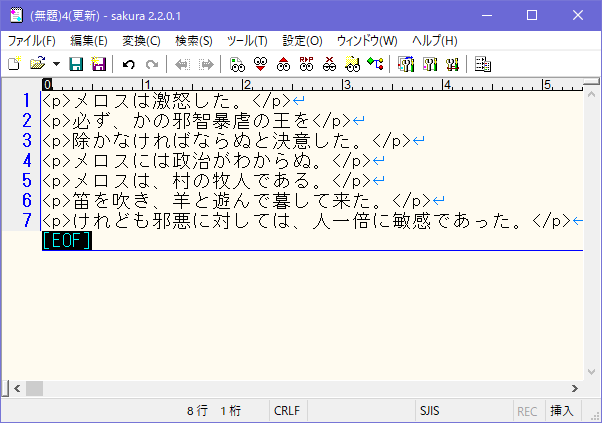Click in けれども邪悪に対しては line
This screenshot has height=423, width=602.
click(182, 221)
